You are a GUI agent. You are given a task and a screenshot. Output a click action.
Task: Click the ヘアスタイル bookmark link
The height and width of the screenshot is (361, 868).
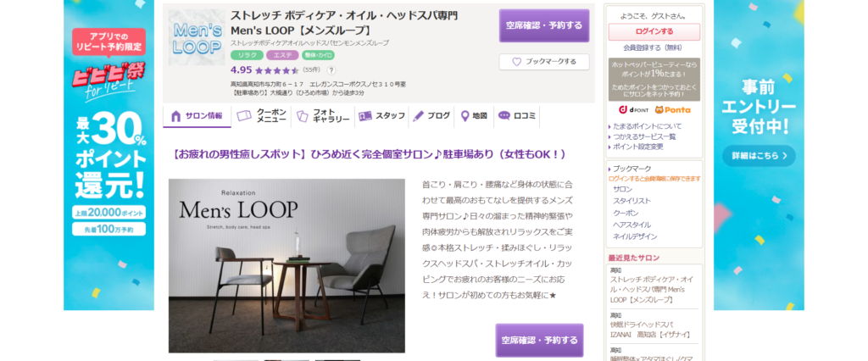click(x=632, y=225)
